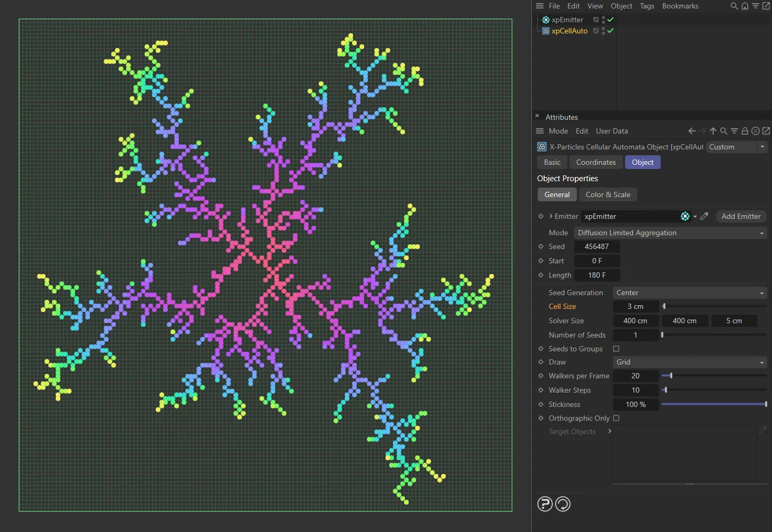Click the help question mark icon at bottom
772x532 pixels.
[x=545, y=504]
